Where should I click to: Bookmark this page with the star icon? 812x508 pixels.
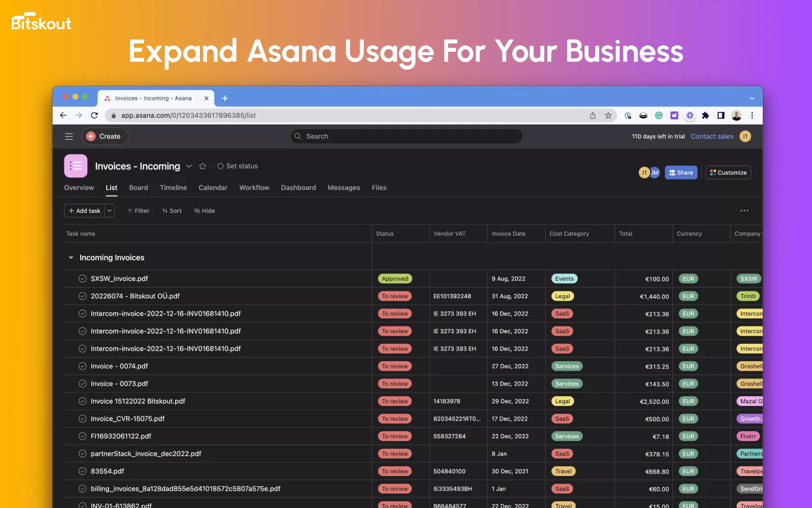[608, 115]
